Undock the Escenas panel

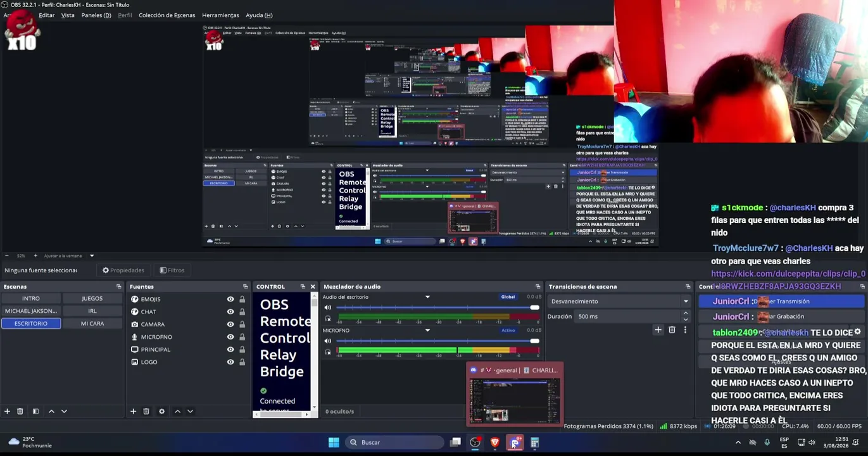coord(118,287)
